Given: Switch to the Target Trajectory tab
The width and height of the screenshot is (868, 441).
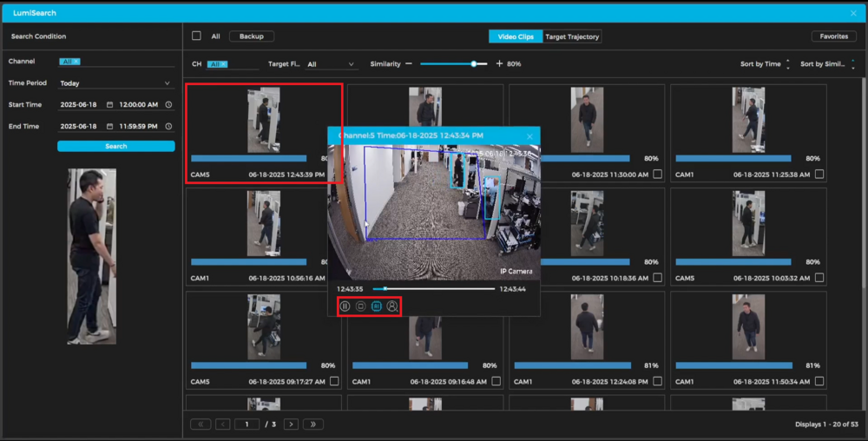Looking at the screenshot, I should point(572,36).
